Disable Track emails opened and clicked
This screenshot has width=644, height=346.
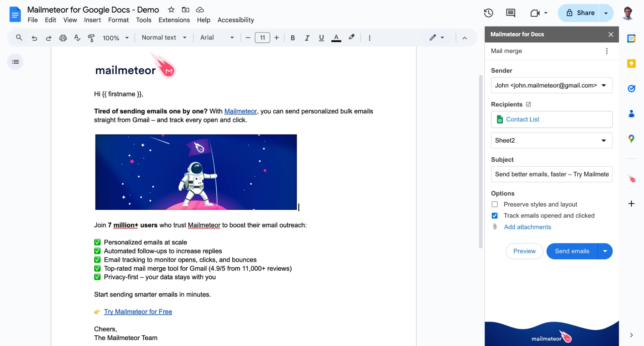click(494, 216)
